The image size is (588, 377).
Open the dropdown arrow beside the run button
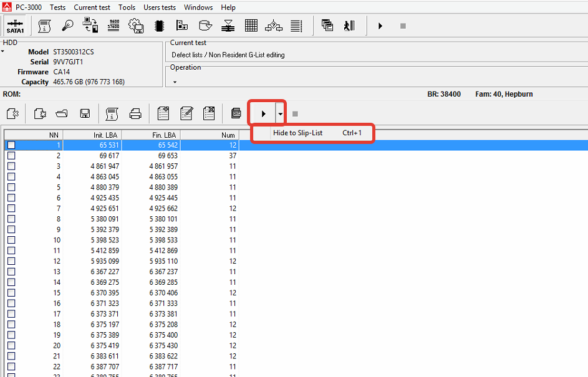pos(281,114)
